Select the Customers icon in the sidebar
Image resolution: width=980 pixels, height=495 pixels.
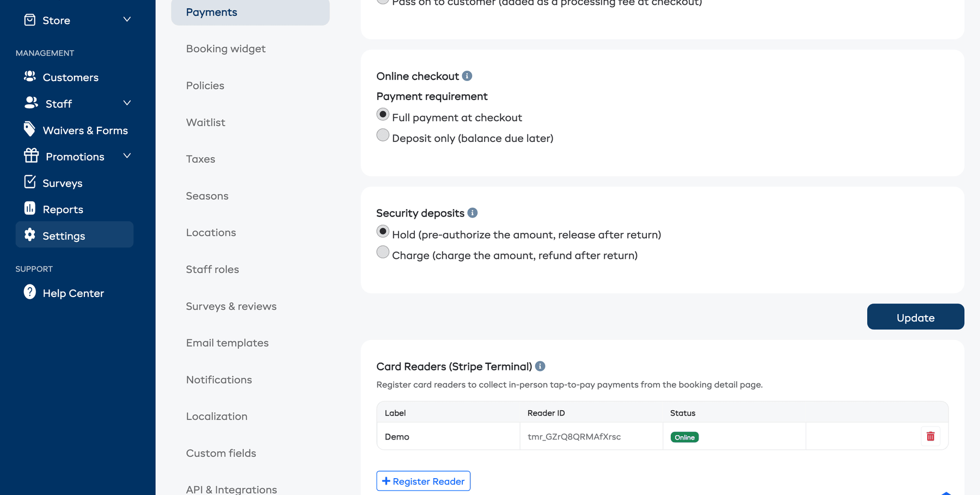30,77
